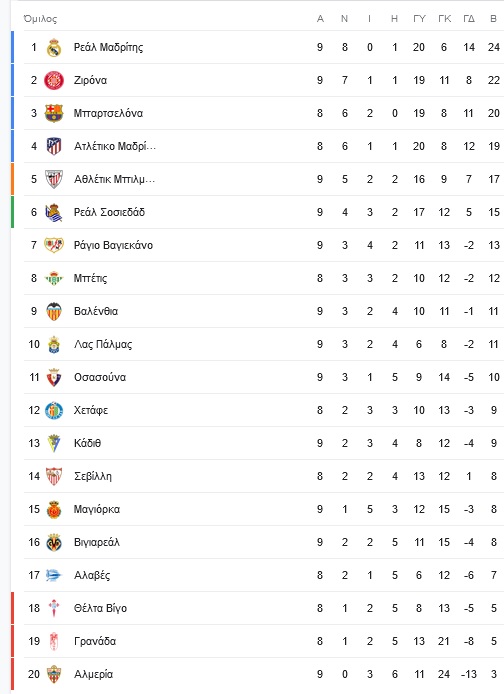Click the Οσασούνα team name
The width and height of the screenshot is (504, 694).
pyautogui.click(x=100, y=377)
